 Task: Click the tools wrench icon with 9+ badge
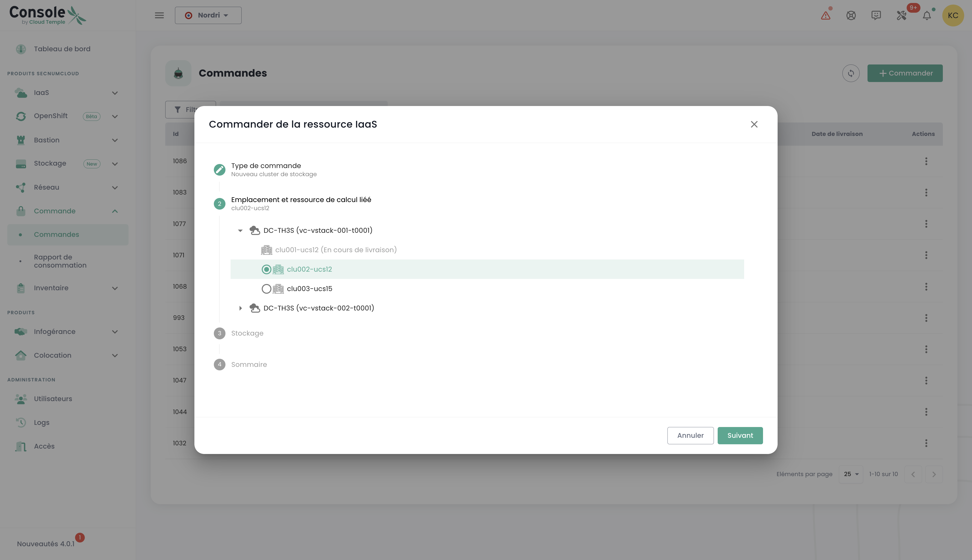(902, 15)
